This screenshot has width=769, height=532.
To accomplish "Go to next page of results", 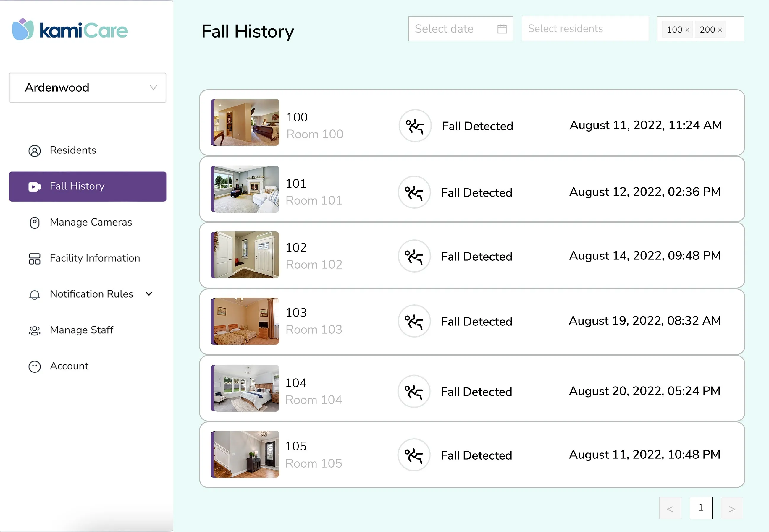I will [x=731, y=508].
